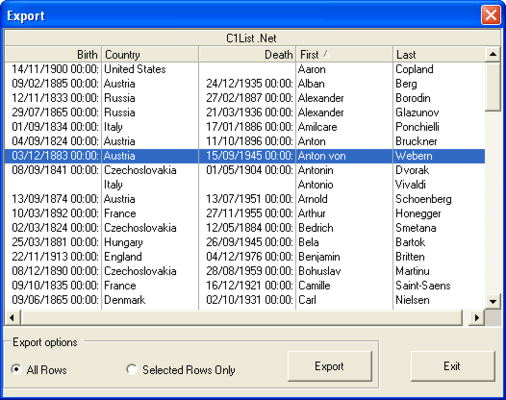Close the Export dialog with the X

click(x=491, y=15)
